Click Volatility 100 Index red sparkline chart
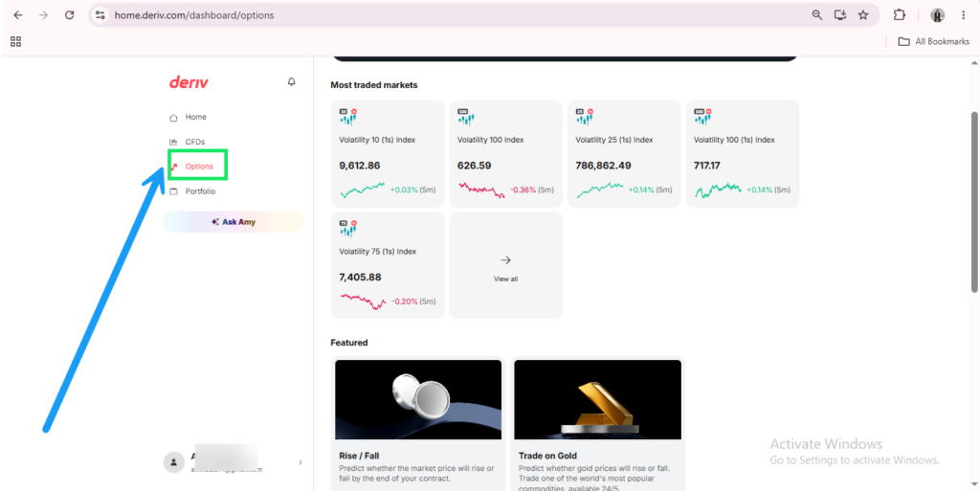Image resolution: width=980 pixels, height=491 pixels. pyautogui.click(x=481, y=190)
